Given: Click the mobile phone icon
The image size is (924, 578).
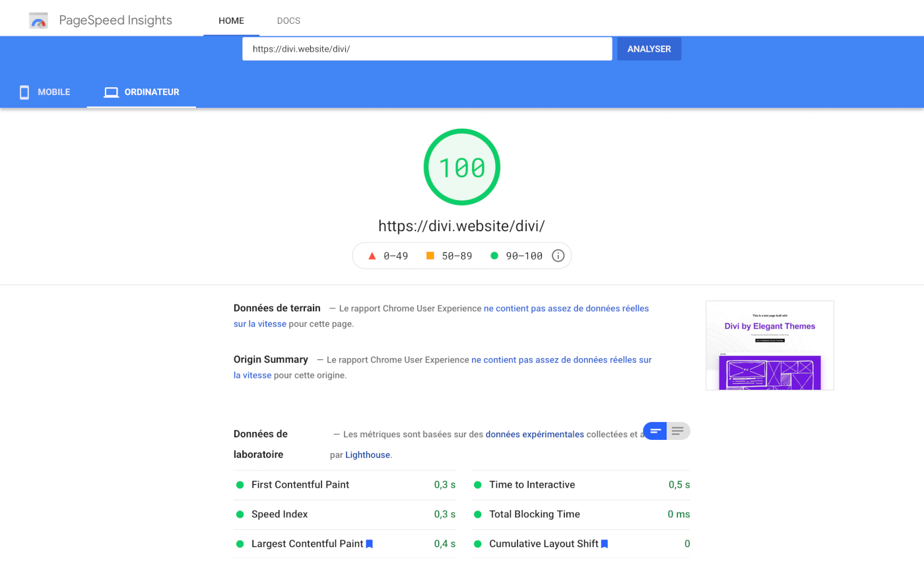Looking at the screenshot, I should coord(24,92).
